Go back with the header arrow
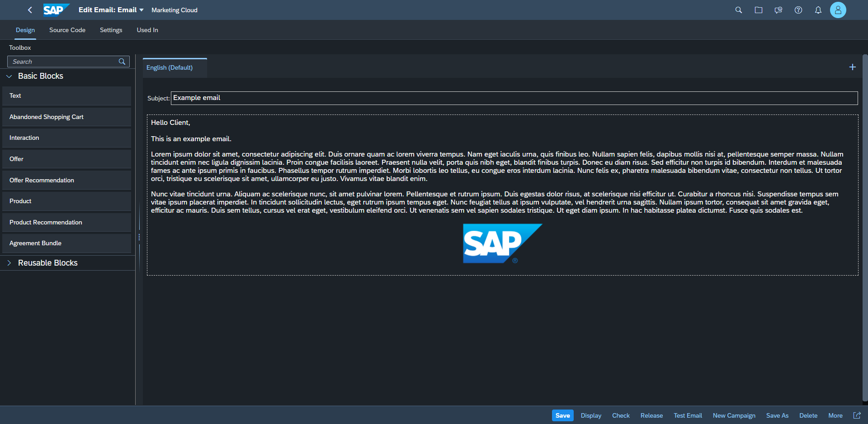The width and height of the screenshot is (868, 424). pos(30,10)
